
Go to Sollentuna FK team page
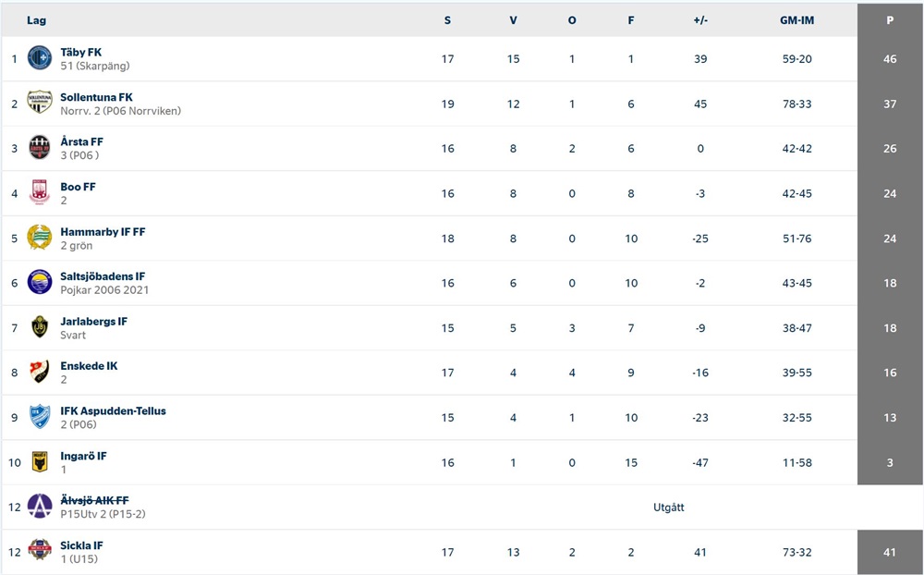(97, 97)
